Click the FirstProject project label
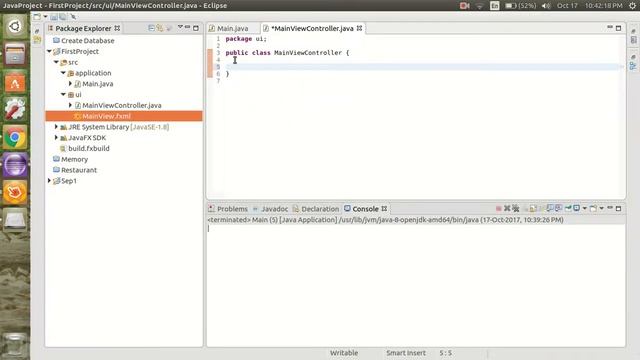Viewport: 640px width, 360px height. click(80, 51)
